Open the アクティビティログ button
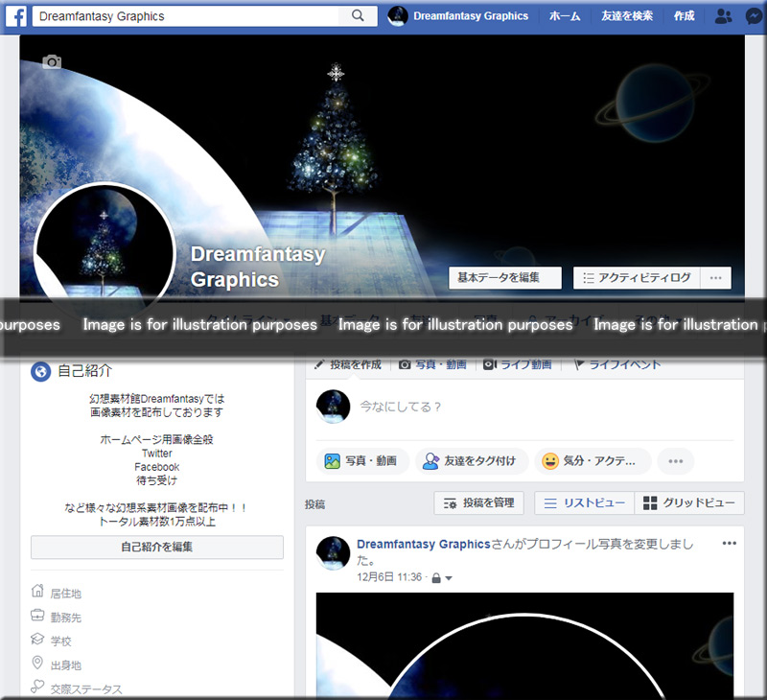 pyautogui.click(x=637, y=278)
